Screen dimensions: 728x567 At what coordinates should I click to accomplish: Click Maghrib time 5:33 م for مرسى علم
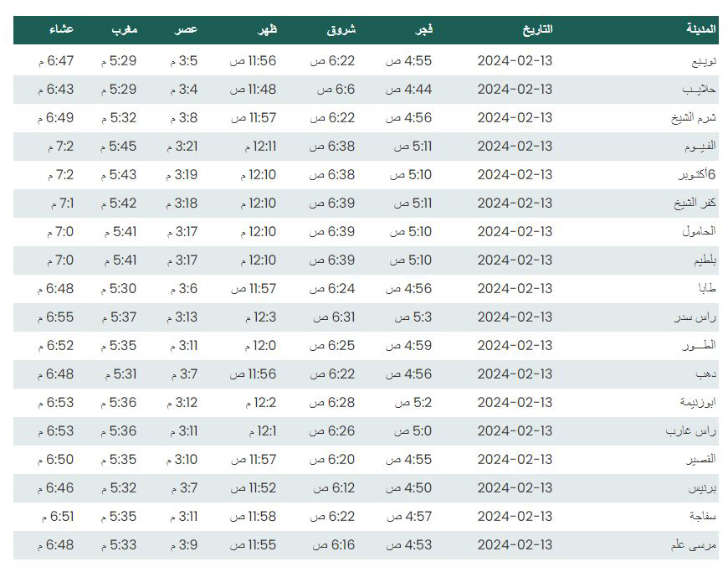119,545
